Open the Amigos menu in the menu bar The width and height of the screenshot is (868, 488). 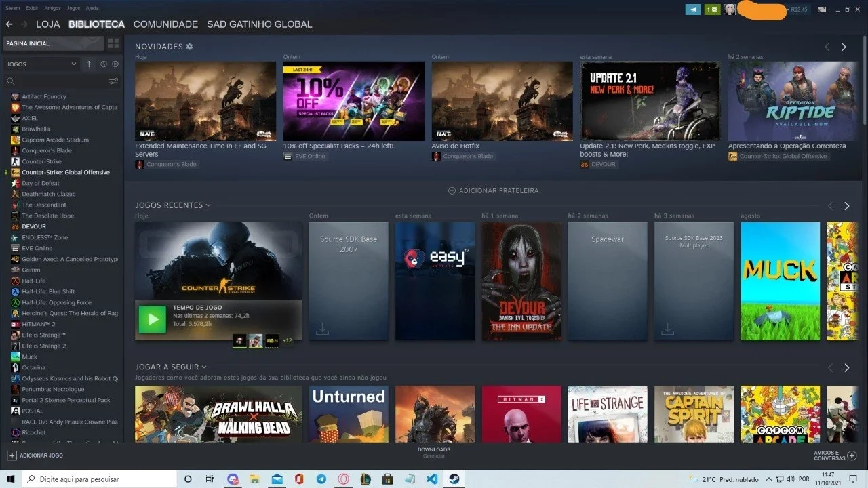pos(52,8)
